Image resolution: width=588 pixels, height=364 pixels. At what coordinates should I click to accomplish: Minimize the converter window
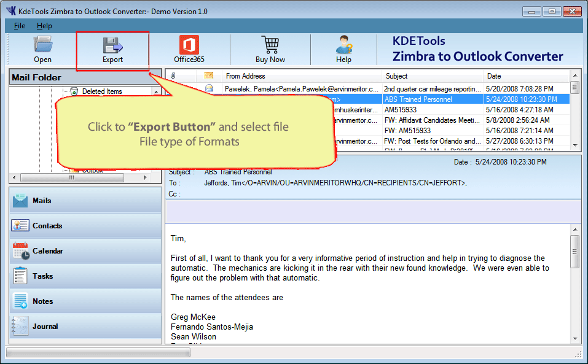(531, 12)
